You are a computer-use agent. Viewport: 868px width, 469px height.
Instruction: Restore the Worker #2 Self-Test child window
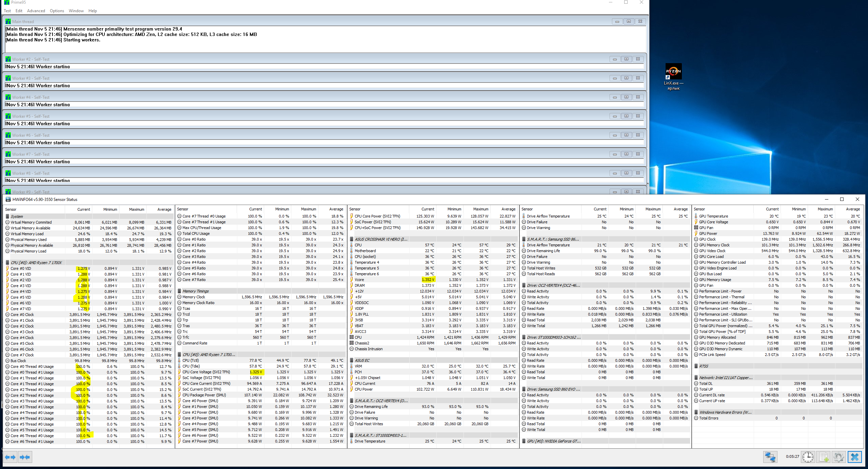coord(626,59)
